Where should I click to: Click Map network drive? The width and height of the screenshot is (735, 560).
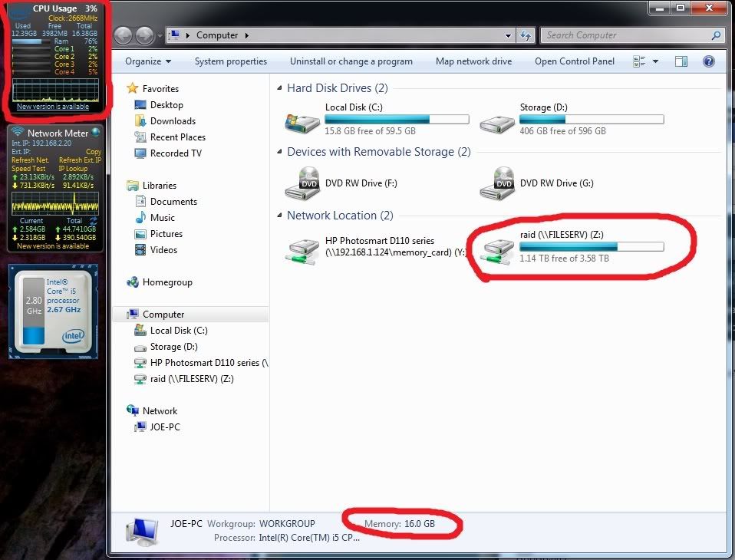[x=473, y=61]
